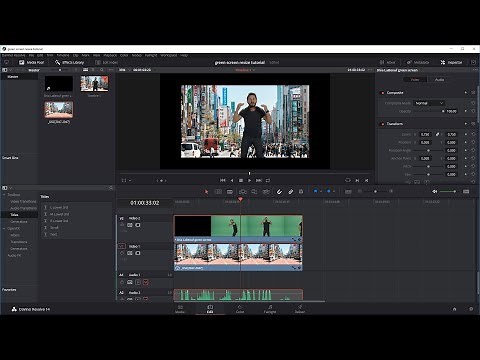The image size is (480, 360).
Task: Open the Project Manager home icon
Action: (454, 309)
